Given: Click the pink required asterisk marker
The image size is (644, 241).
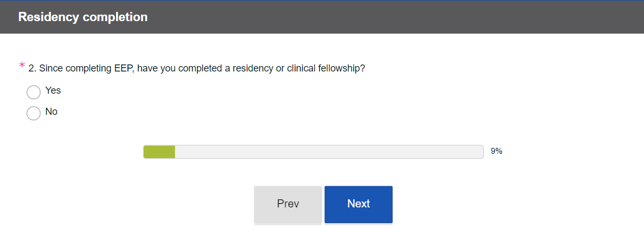Looking at the screenshot, I should tap(22, 66).
